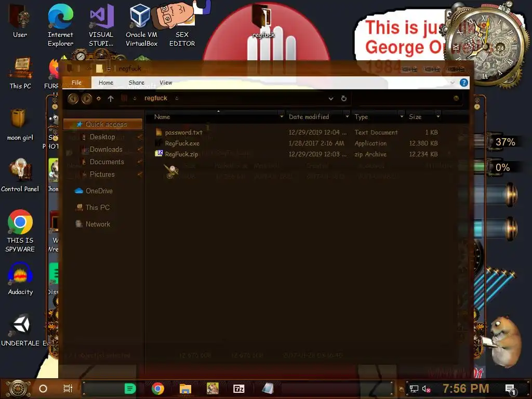Open the User desktop icon
This screenshot has height=399, width=532.
click(20, 22)
